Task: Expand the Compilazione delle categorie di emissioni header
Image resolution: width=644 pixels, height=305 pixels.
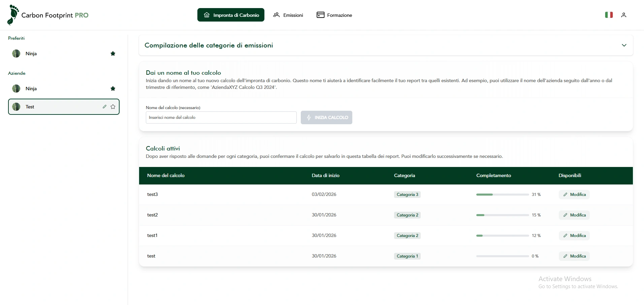Action: 208,45
